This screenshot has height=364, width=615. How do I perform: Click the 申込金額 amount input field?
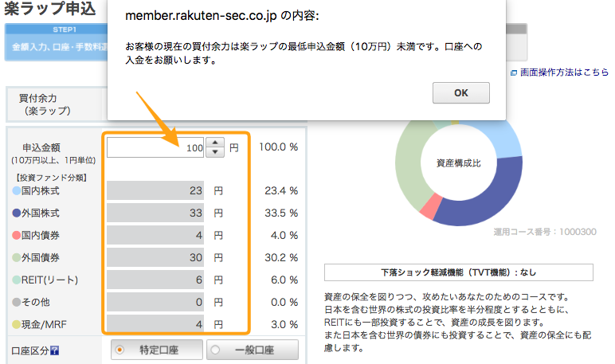(x=155, y=147)
